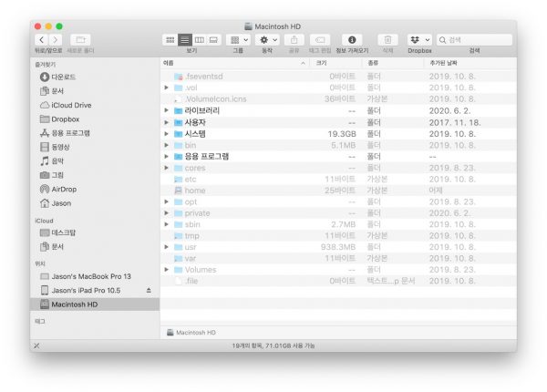
Task: Expand the opt folder
Action: tap(167, 201)
